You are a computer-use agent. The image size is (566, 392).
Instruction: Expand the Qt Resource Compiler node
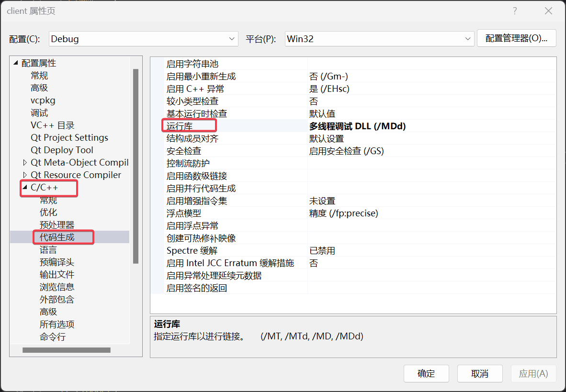(25, 175)
